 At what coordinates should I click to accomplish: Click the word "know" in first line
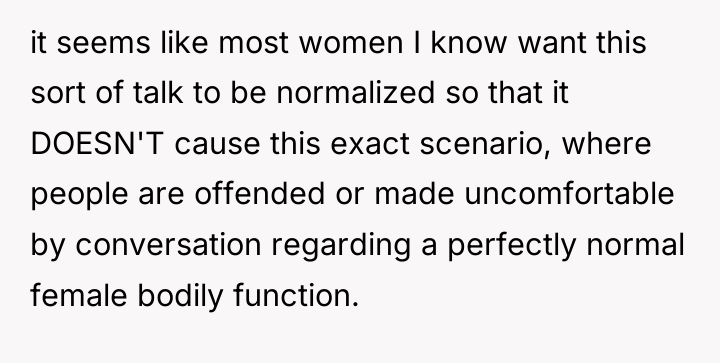(x=468, y=42)
